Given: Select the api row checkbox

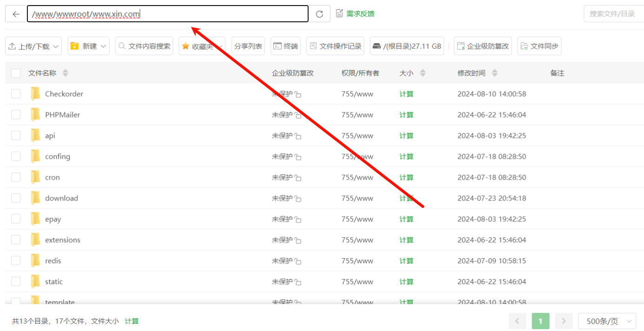Looking at the screenshot, I should click(16, 136).
